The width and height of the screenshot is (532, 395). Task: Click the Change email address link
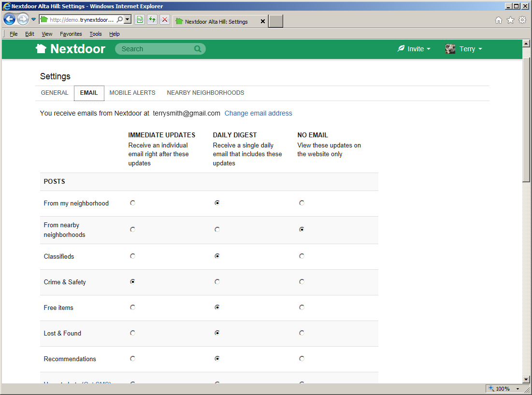tap(258, 113)
